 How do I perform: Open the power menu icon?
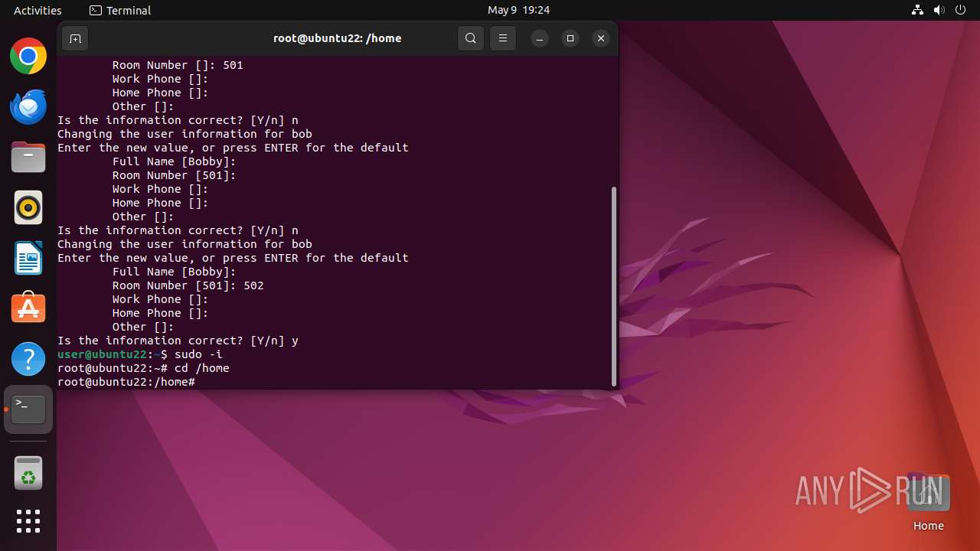click(961, 10)
